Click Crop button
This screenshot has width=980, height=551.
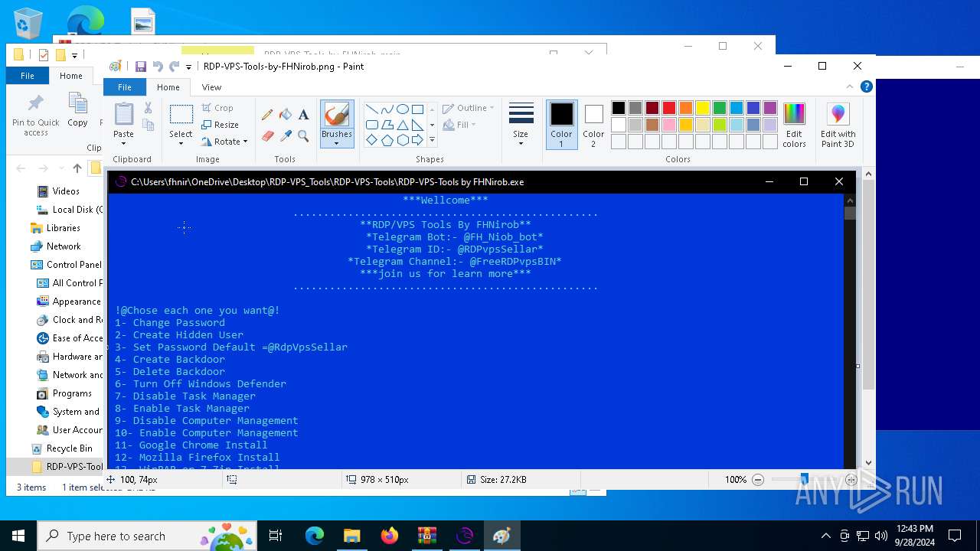pos(217,108)
